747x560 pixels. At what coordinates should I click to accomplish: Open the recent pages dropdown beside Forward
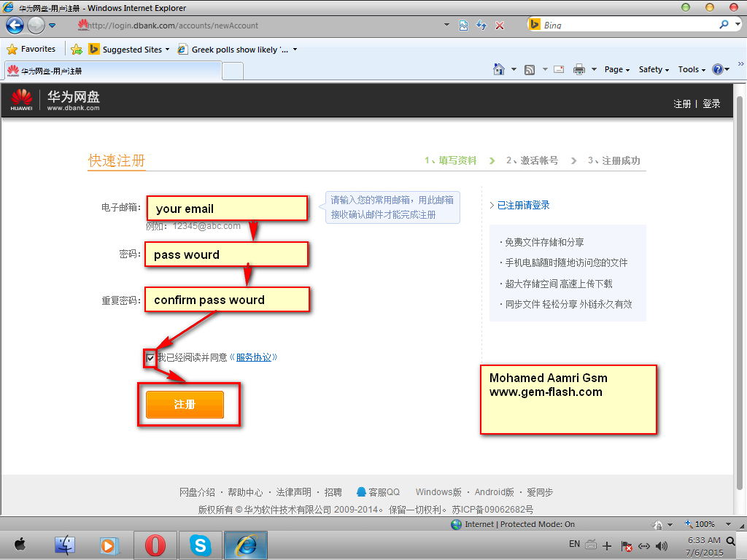point(53,26)
